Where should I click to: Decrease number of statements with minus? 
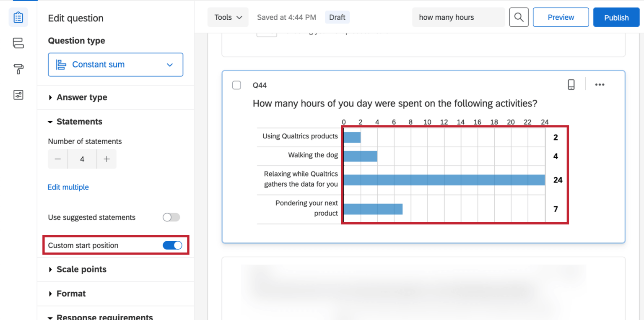pyautogui.click(x=58, y=159)
